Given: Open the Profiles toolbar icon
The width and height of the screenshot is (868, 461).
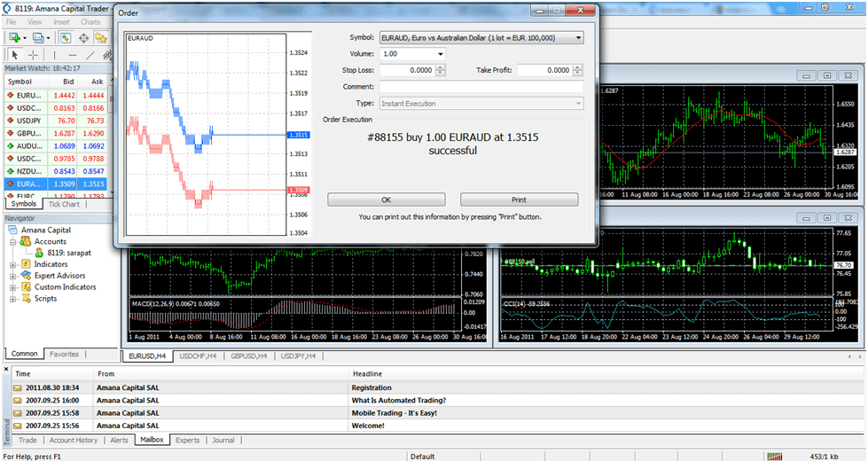Looking at the screenshot, I should point(39,38).
